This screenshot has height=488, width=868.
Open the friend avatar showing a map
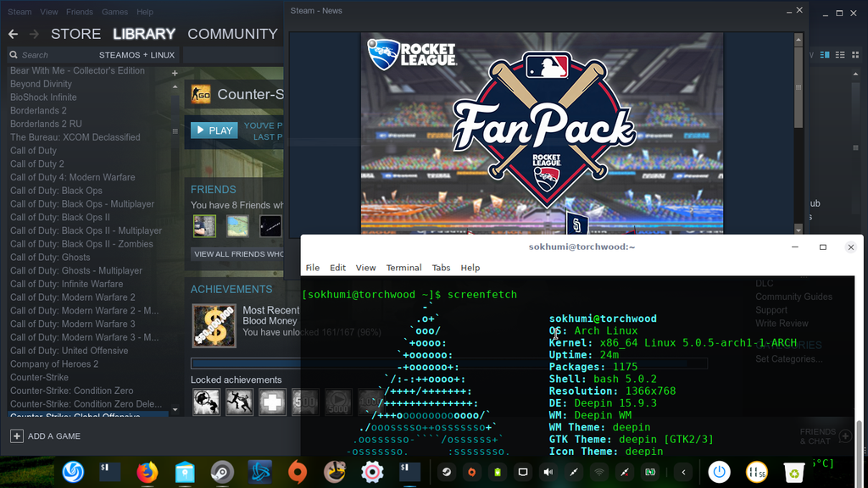click(x=237, y=226)
